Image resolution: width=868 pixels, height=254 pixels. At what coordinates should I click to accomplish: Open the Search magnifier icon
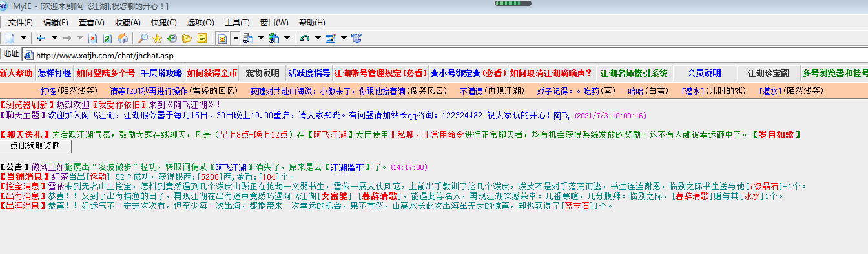coord(143,38)
